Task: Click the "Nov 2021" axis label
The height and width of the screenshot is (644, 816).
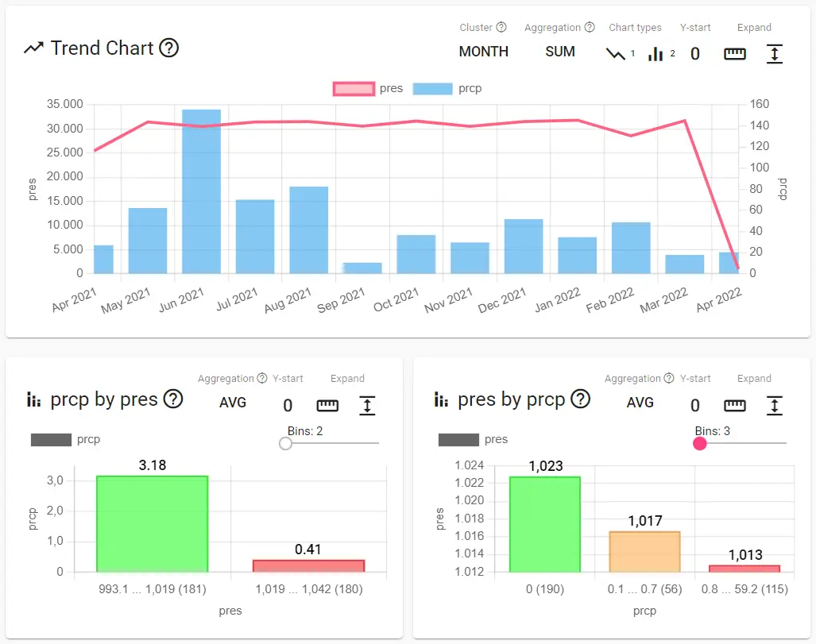Action: pos(449,300)
